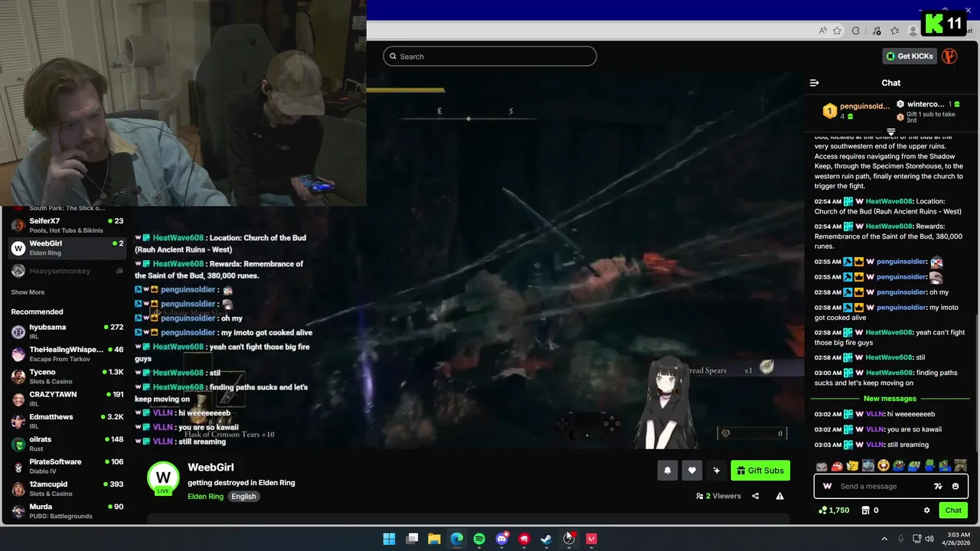Open the Elden Ring category link

(x=205, y=496)
